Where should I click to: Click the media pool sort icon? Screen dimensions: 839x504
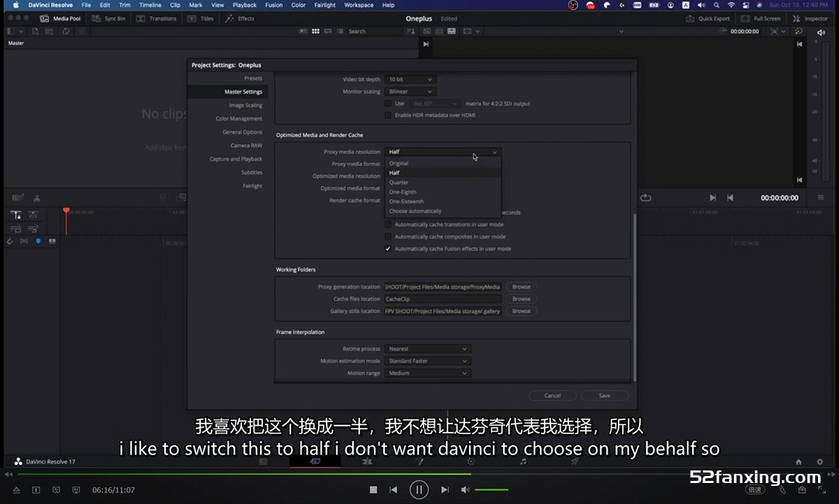tap(410, 31)
